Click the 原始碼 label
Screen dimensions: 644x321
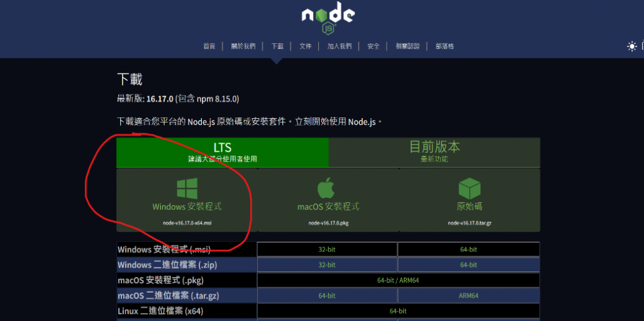(x=469, y=207)
